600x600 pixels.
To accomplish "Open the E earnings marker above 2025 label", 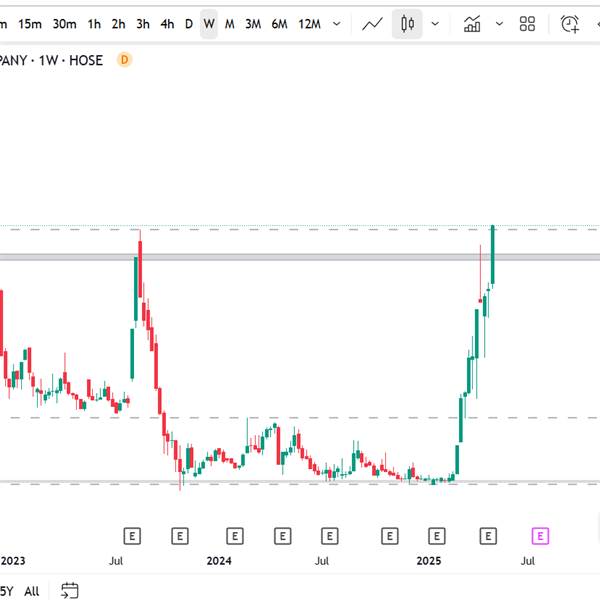I will 437,536.
